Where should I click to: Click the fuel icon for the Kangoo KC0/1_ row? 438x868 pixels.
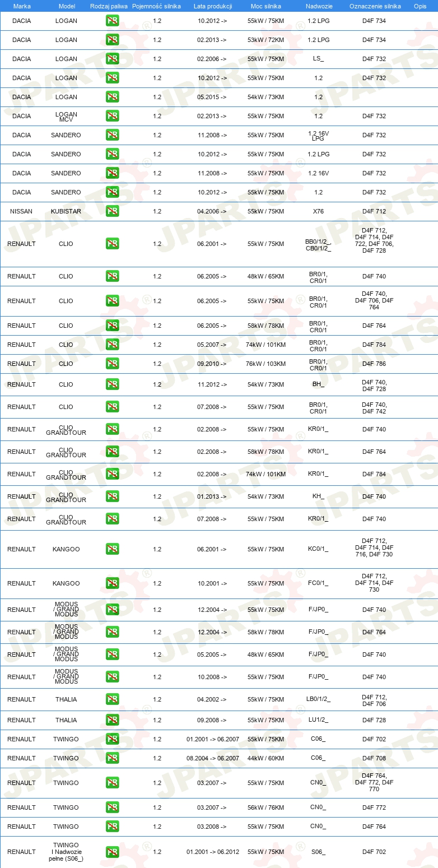(x=112, y=549)
